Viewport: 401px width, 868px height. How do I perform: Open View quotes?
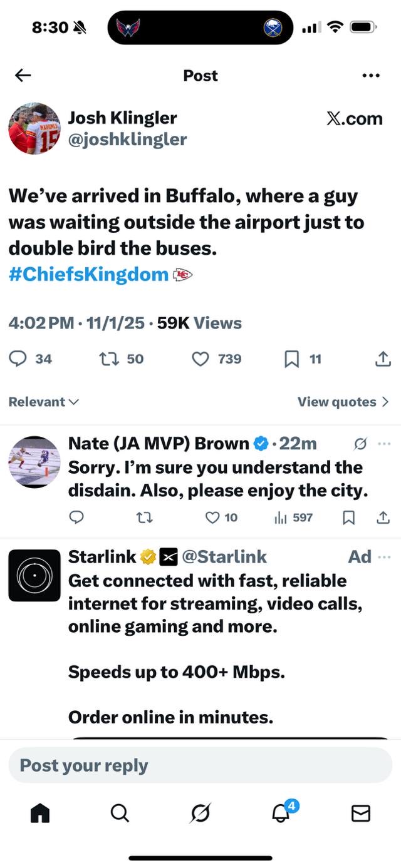(x=343, y=402)
